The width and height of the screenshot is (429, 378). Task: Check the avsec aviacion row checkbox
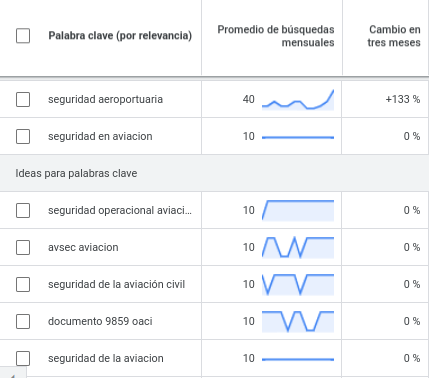(x=23, y=247)
